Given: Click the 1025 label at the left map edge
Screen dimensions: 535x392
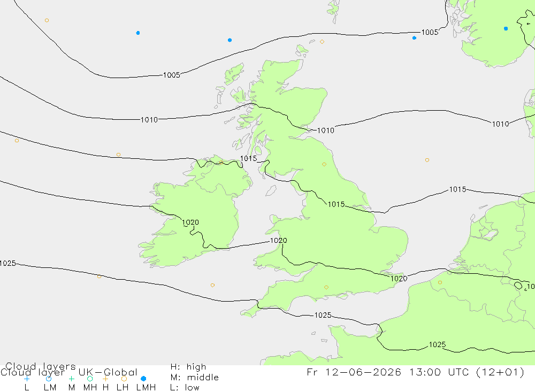Looking at the screenshot, I should [8, 263].
